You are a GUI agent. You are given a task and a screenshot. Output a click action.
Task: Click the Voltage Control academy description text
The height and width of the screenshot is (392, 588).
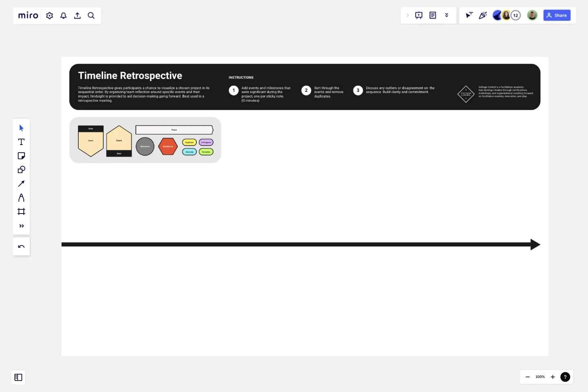tap(506, 92)
